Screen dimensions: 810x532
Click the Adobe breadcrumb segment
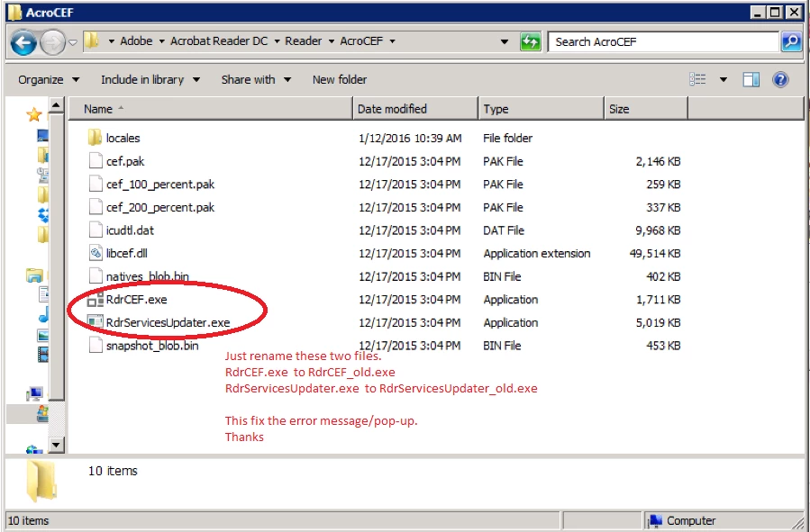coord(136,41)
